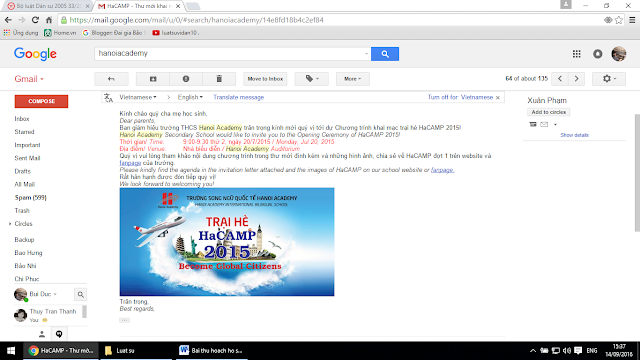Screen dimensions: 640x360
Task: Open the Bao Hung label
Action: click(28, 253)
